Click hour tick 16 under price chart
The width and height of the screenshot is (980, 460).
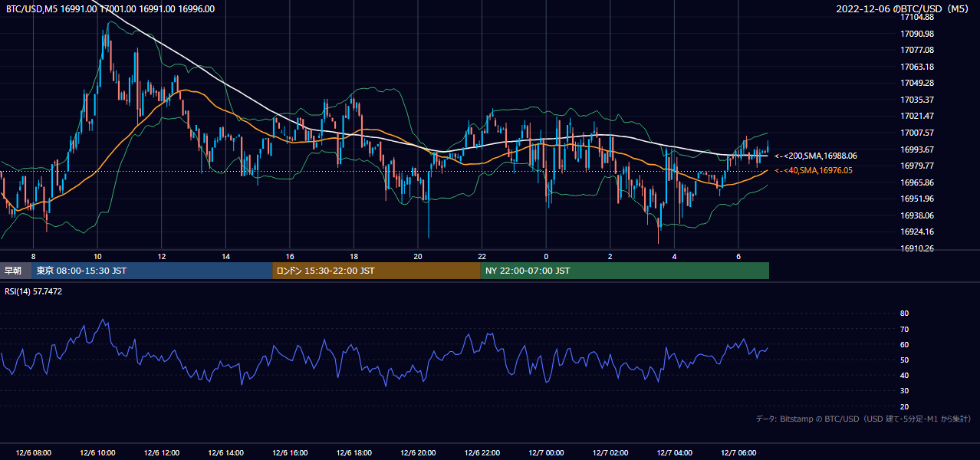pos(290,256)
